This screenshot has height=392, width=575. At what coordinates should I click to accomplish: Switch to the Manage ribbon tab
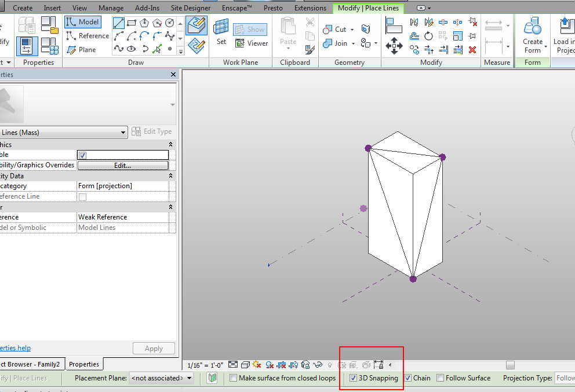coord(111,8)
